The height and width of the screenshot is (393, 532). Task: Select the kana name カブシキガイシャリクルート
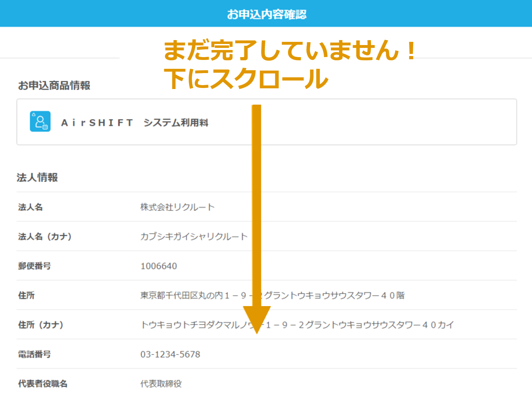(x=194, y=237)
